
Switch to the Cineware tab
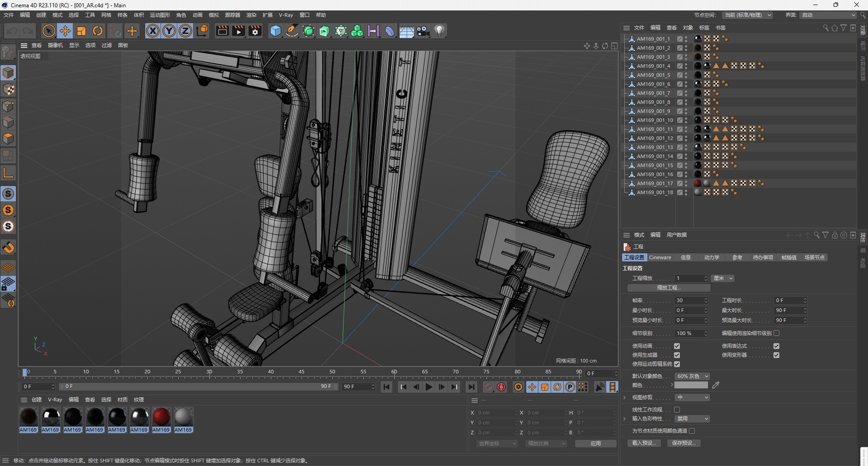pyautogui.click(x=660, y=257)
